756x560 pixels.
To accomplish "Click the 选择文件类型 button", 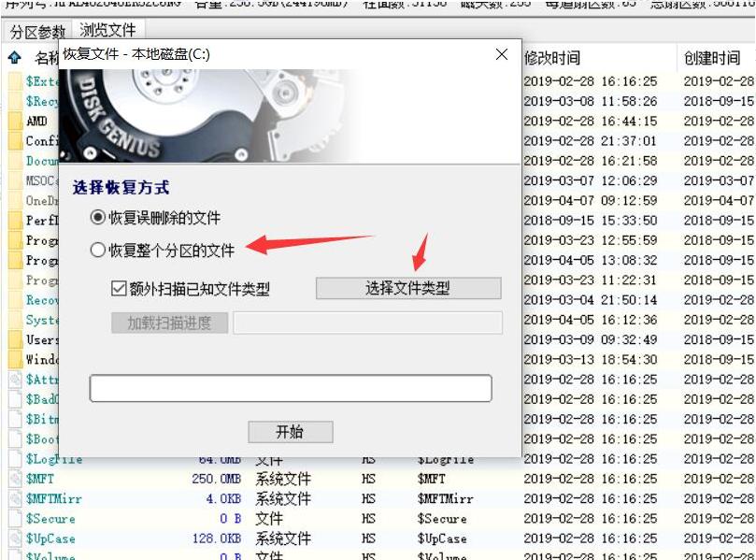I will point(408,288).
